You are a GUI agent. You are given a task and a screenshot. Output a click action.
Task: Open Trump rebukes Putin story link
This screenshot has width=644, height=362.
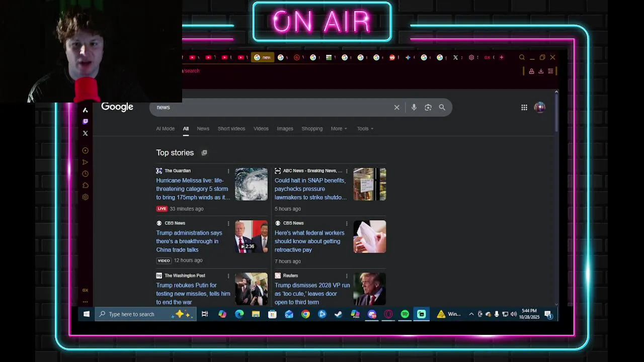pyautogui.click(x=193, y=294)
